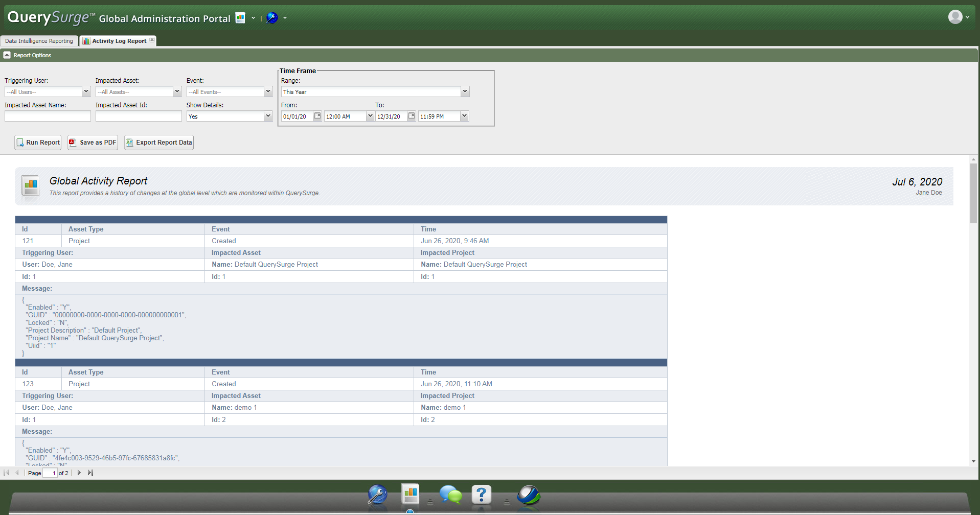Open the From date calendar picker
The height and width of the screenshot is (515, 980).
317,116
